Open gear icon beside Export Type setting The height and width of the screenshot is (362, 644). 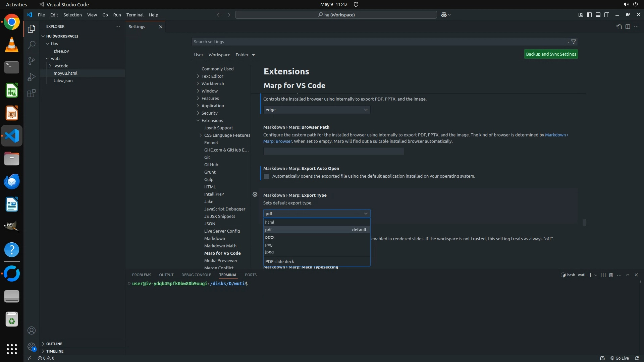point(255,194)
